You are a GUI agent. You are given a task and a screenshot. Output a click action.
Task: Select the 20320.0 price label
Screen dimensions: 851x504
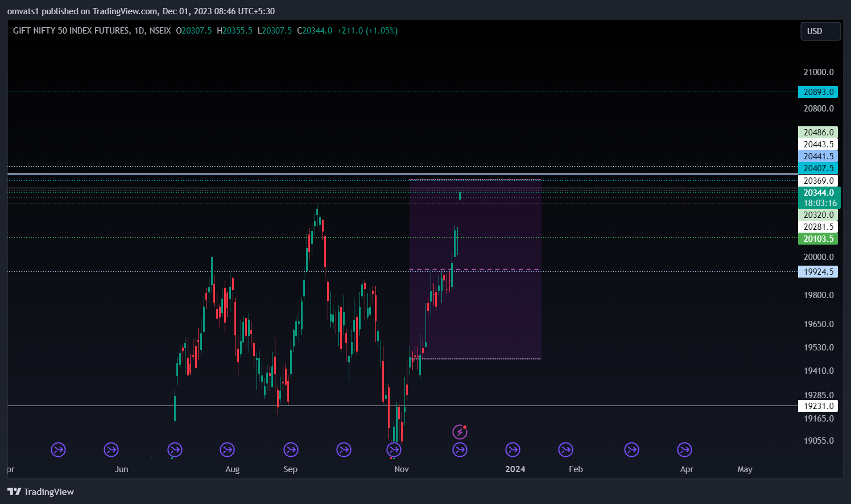point(818,214)
